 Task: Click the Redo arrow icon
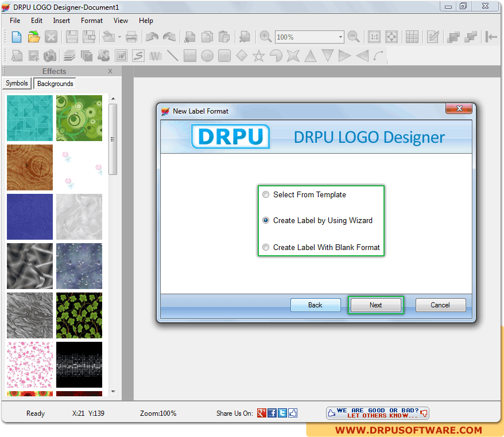click(169, 37)
